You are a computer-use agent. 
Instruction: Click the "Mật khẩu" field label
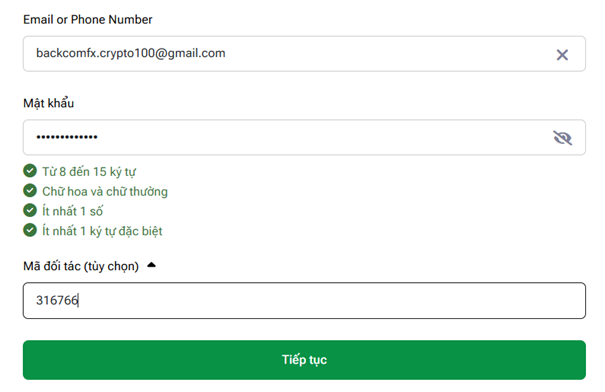tap(49, 103)
